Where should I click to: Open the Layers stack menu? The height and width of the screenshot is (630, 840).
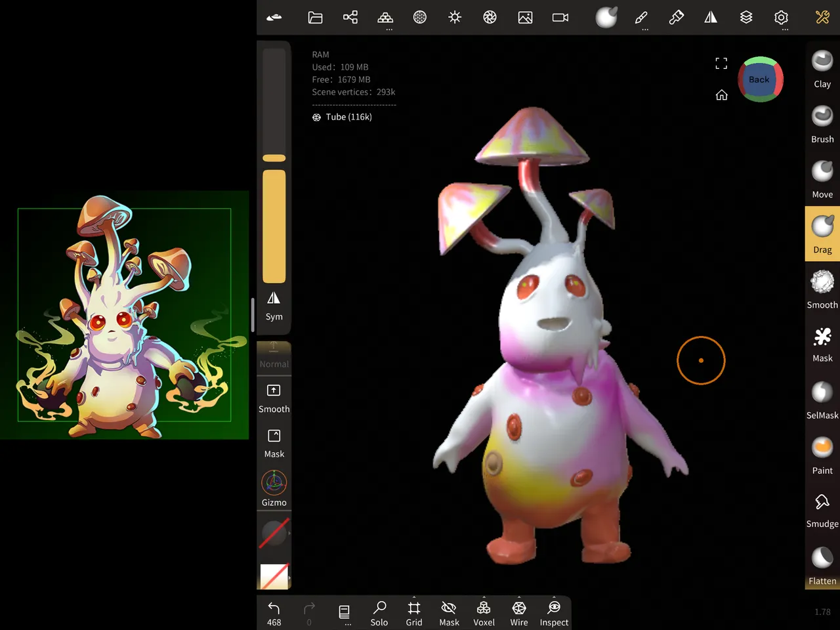click(746, 18)
